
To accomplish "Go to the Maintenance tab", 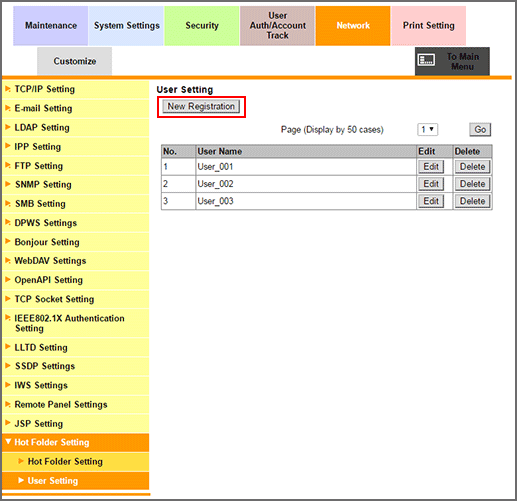I will tap(51, 26).
